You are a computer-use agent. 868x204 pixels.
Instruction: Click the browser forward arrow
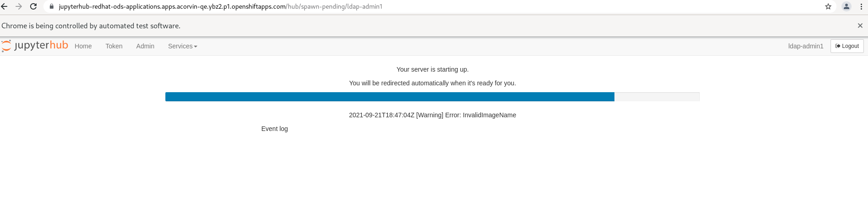(x=19, y=6)
